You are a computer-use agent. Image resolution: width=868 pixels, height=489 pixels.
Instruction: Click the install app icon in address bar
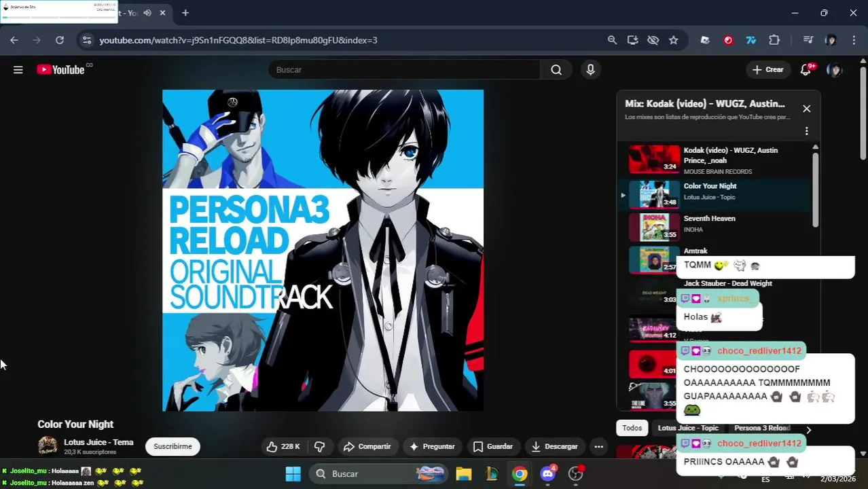632,40
